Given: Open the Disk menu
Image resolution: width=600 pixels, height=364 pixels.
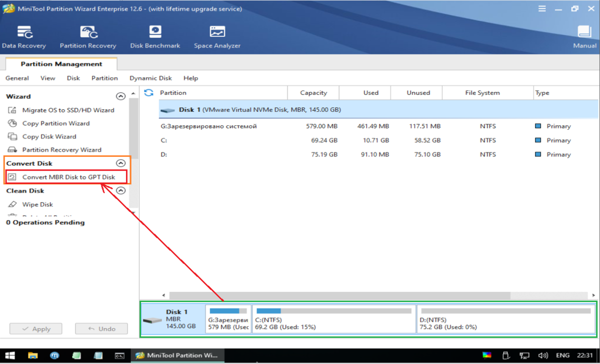Looking at the screenshot, I should click(73, 78).
